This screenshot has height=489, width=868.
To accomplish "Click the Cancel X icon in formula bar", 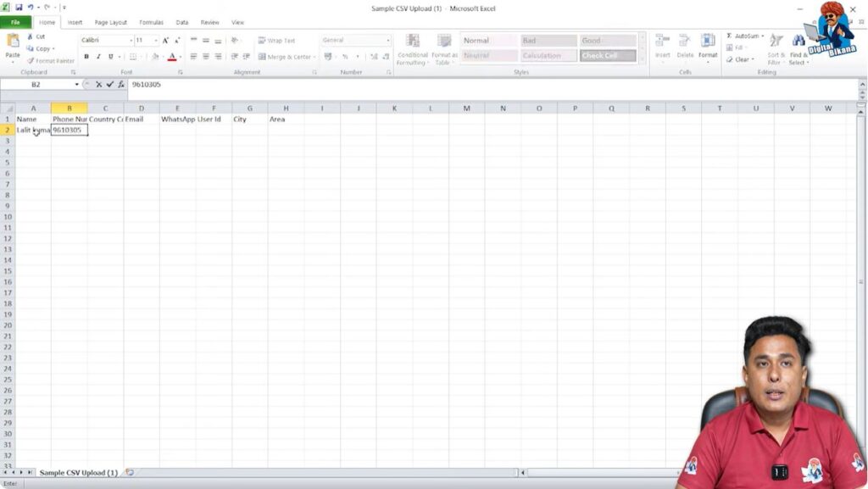I will click(x=98, y=85).
